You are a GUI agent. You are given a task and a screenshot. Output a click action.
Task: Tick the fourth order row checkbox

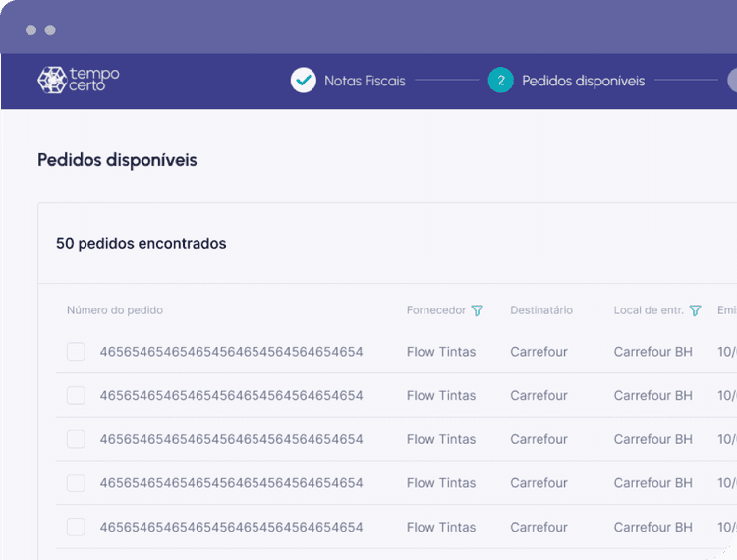(x=76, y=483)
